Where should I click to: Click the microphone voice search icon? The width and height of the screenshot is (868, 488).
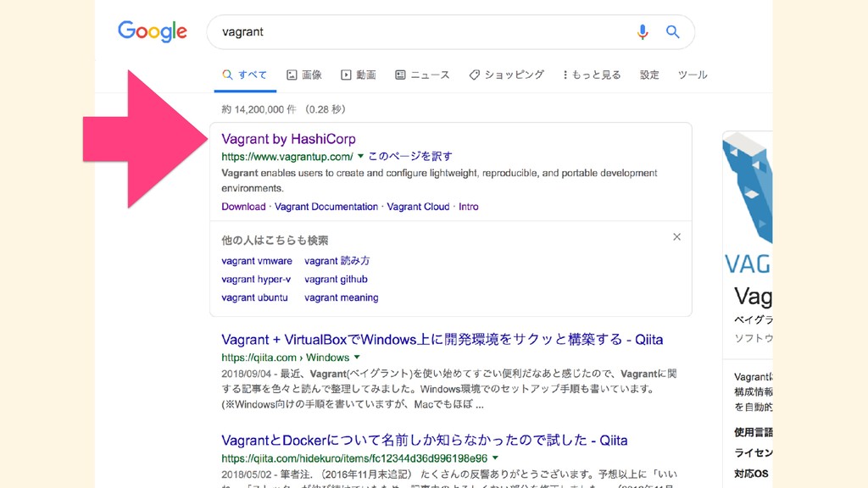click(643, 32)
